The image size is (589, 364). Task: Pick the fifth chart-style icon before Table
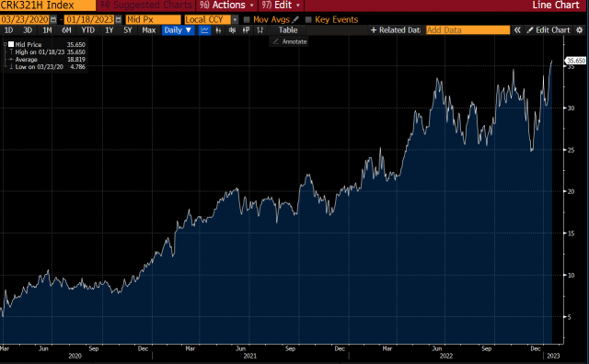tap(260, 30)
